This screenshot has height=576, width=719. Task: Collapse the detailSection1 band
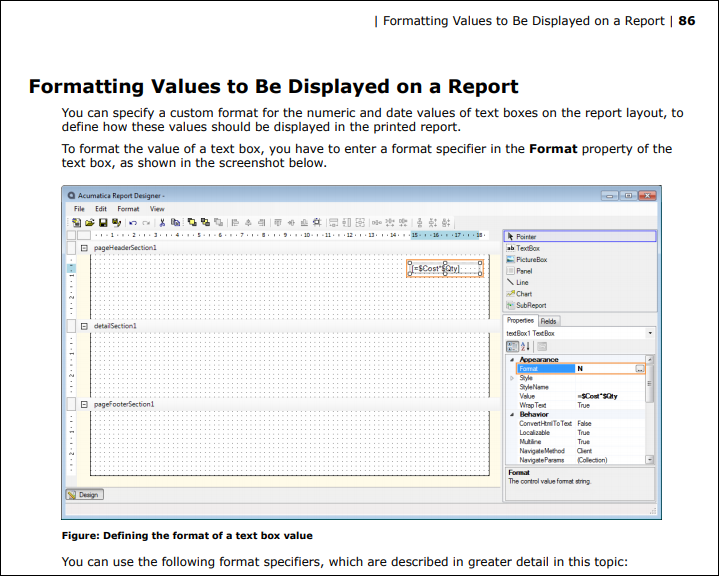[84, 326]
